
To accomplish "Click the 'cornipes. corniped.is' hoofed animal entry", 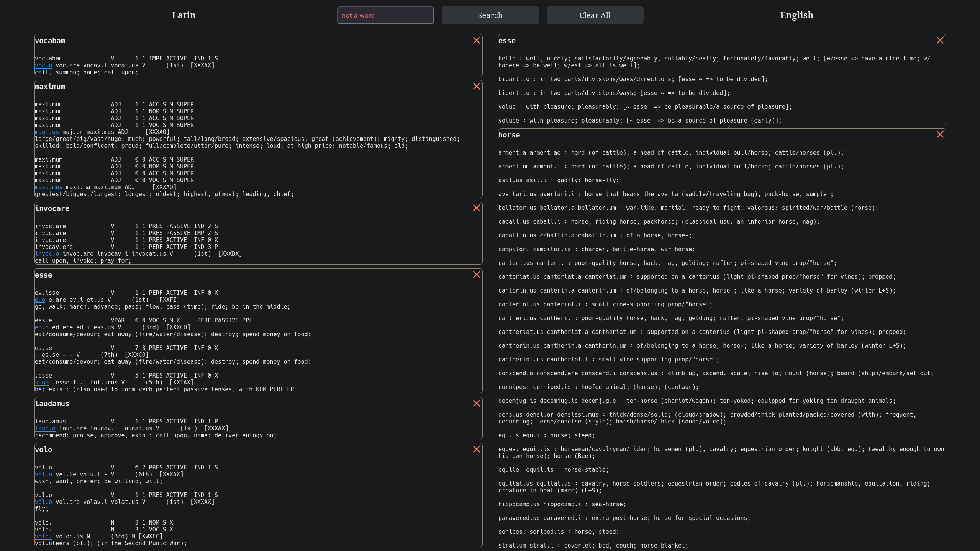I will click(x=598, y=387).
